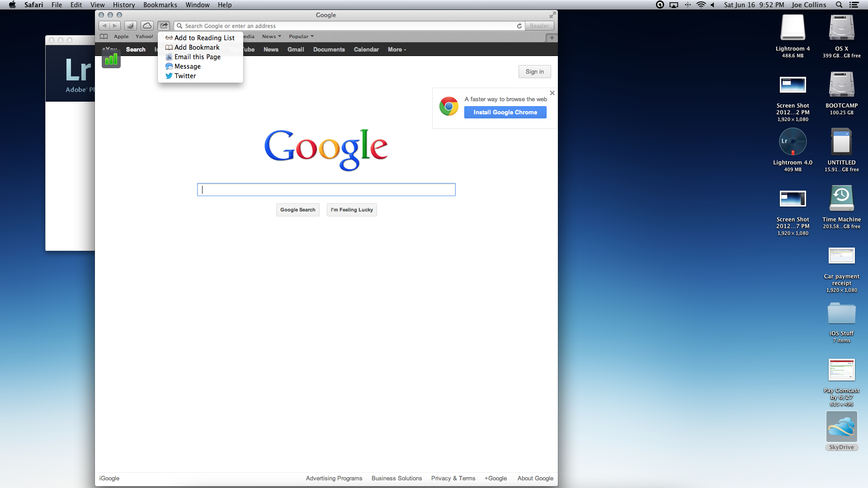Image resolution: width=868 pixels, height=488 pixels.
Task: Open the AirPlay mirroring menu icon
Action: [674, 5]
